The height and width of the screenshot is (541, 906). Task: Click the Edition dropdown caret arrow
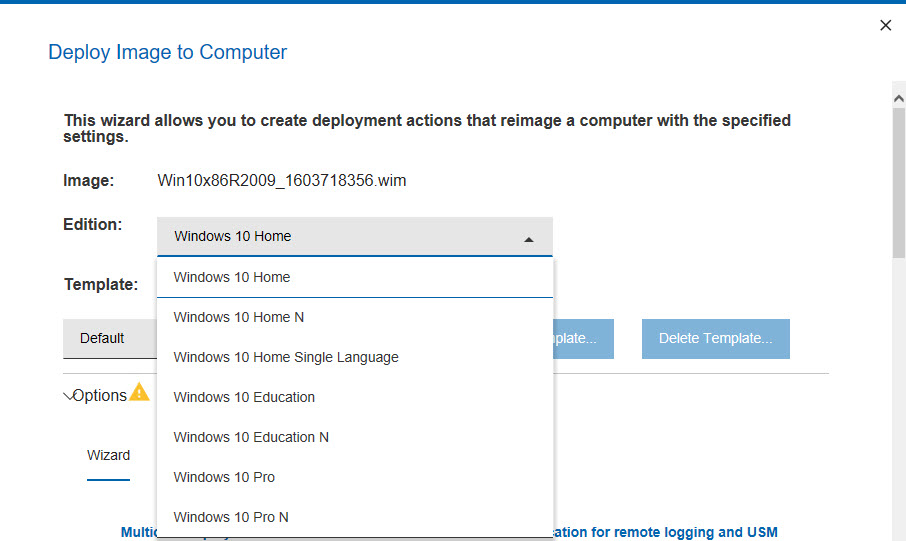tap(529, 239)
